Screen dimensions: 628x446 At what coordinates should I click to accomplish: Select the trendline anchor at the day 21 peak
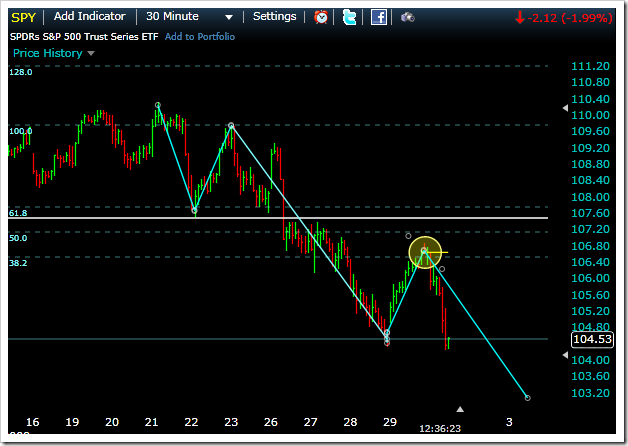158,105
